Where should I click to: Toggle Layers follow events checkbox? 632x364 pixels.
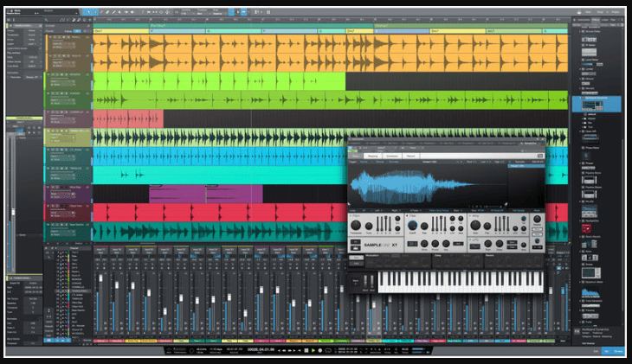tap(40, 48)
